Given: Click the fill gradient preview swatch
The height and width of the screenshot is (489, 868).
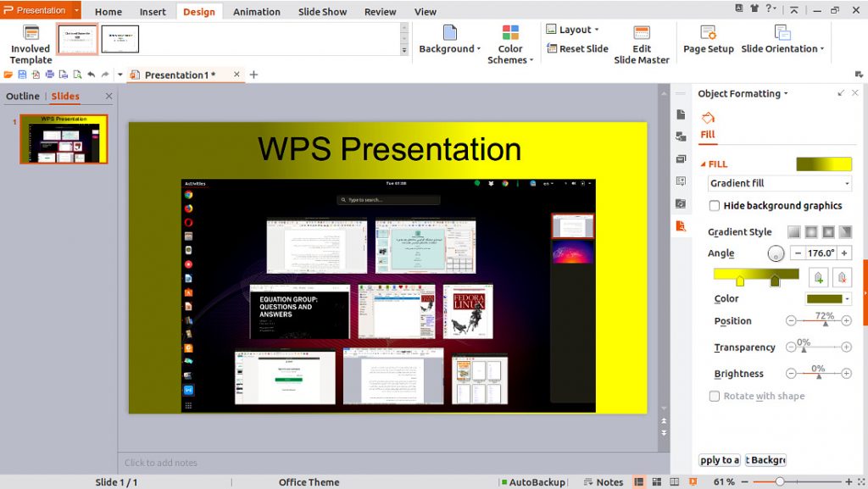Looking at the screenshot, I should 824,164.
